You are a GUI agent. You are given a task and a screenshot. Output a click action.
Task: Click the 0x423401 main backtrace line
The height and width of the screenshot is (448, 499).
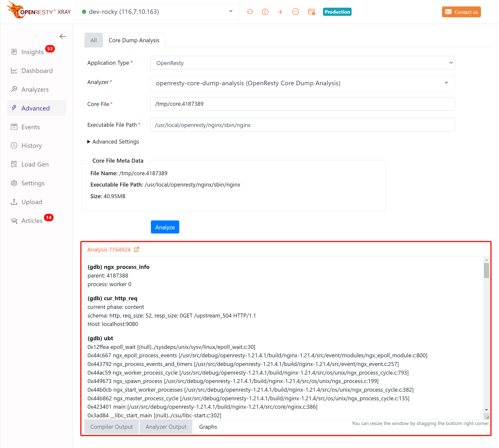[x=202, y=407]
